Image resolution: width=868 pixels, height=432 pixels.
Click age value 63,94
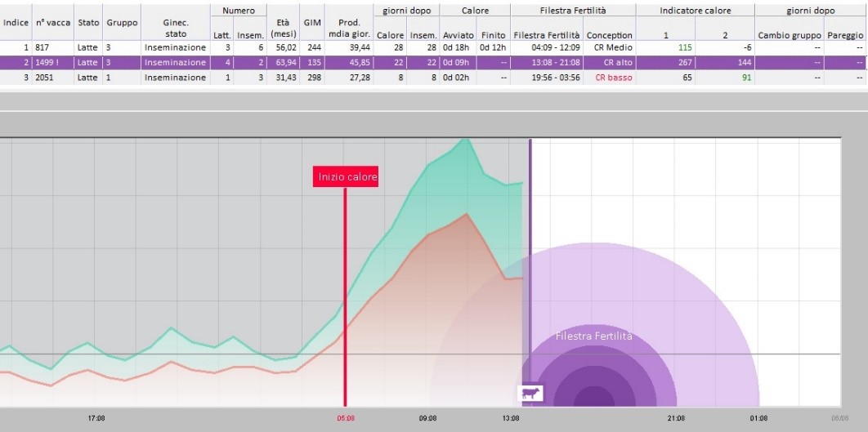286,63
